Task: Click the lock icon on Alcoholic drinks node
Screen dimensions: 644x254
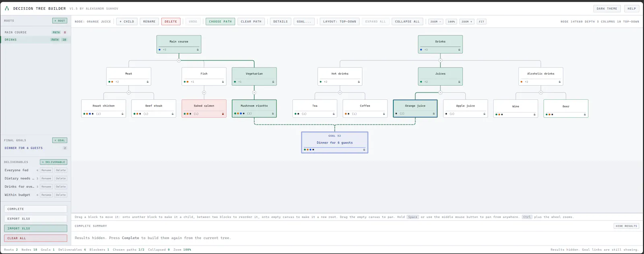Action: pos(559,82)
